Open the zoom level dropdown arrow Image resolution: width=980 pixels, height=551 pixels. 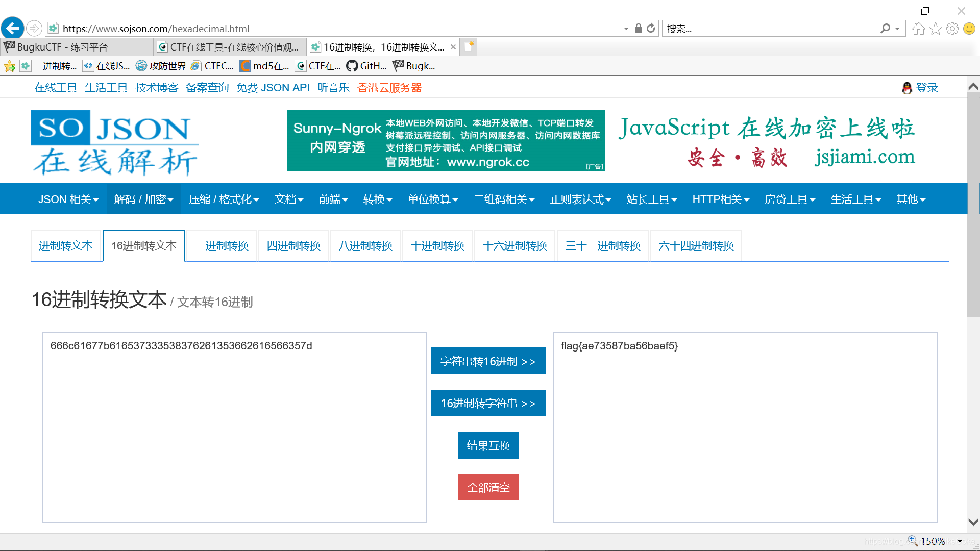coord(960,541)
